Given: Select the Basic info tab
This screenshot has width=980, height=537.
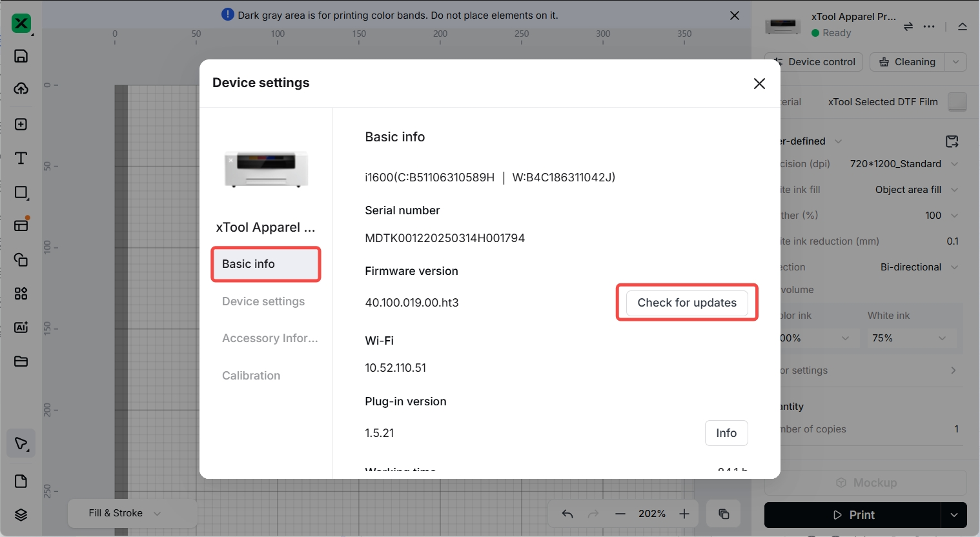Looking at the screenshot, I should click(266, 264).
